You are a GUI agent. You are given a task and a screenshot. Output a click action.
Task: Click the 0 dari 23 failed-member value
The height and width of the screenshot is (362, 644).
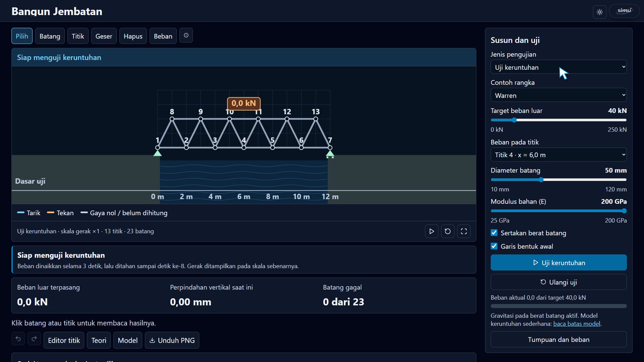click(x=343, y=302)
